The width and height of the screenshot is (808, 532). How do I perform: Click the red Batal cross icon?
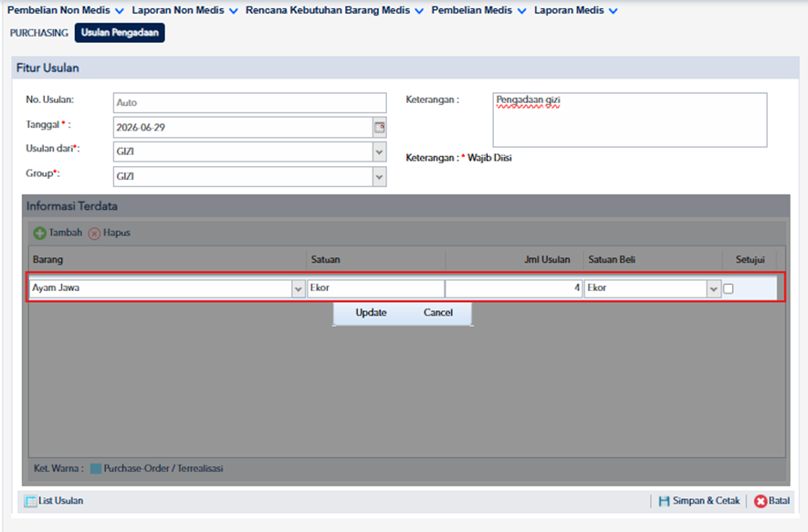(761, 501)
